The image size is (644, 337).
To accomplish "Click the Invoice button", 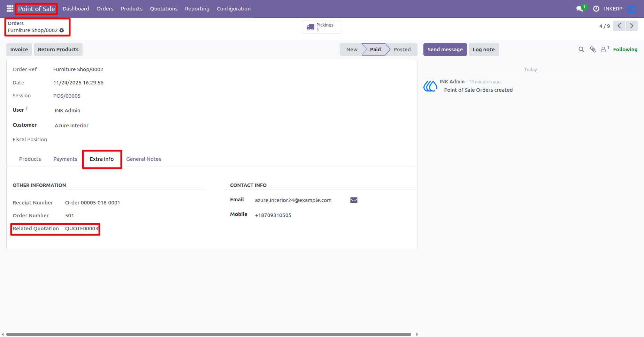I will click(19, 50).
